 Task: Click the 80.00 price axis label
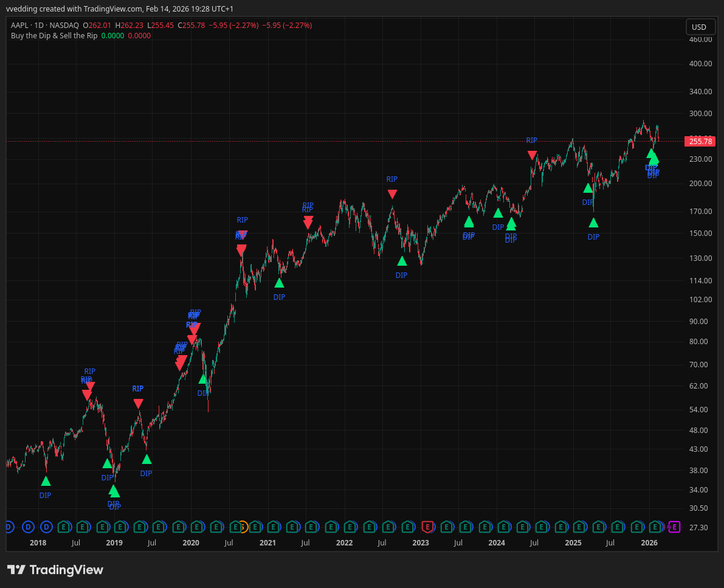698,341
